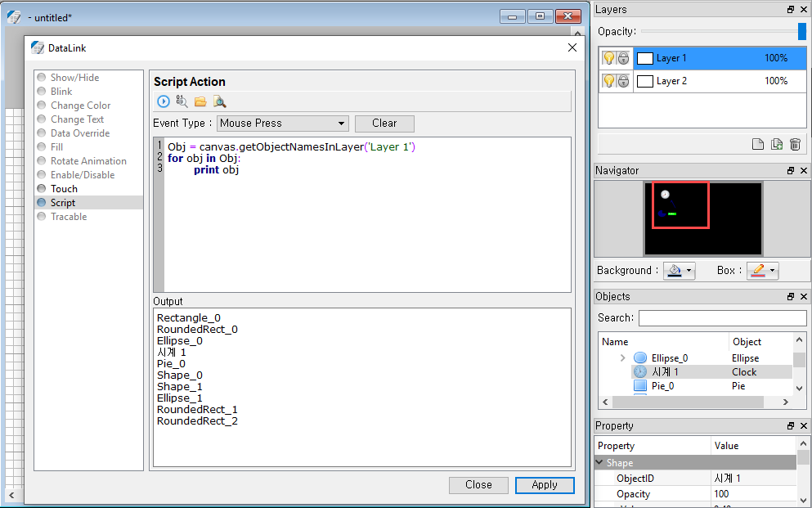
Task: Click the Object column header
Action: [x=747, y=342]
